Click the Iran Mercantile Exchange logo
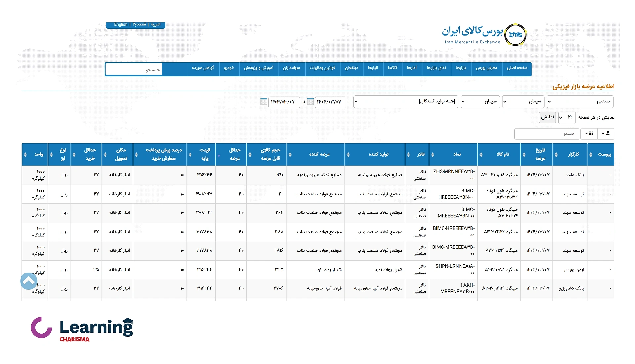635x364 pixels. click(x=484, y=34)
